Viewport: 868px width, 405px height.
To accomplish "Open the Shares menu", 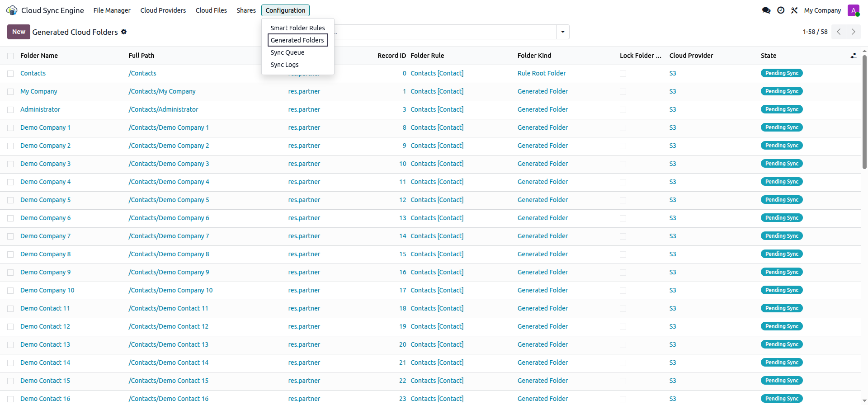I will [246, 10].
